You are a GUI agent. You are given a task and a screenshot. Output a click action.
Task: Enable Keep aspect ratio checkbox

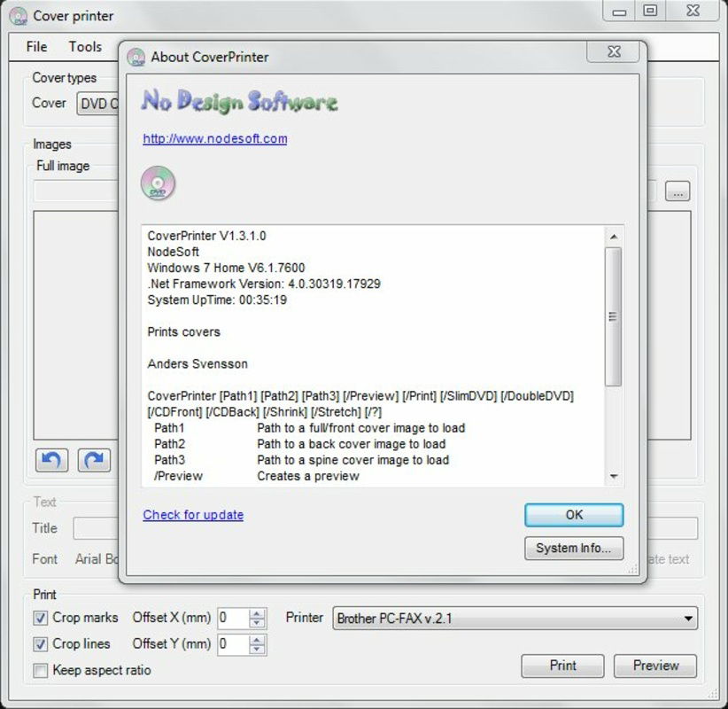point(41,670)
